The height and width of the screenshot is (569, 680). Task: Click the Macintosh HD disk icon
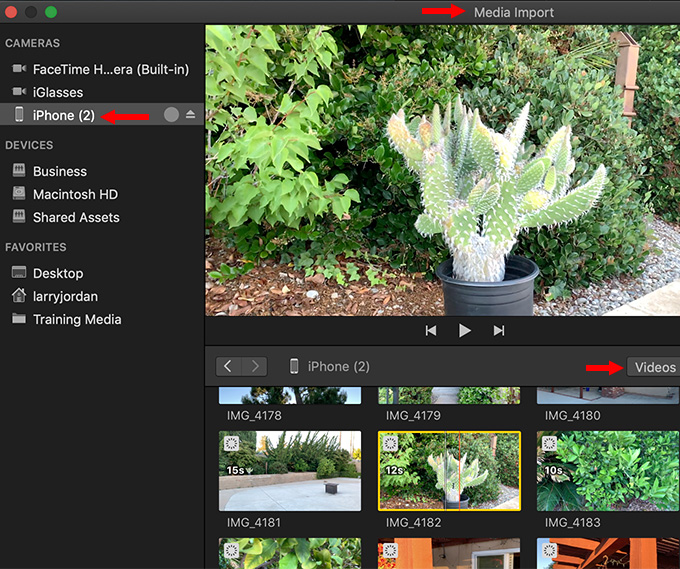coord(19,193)
